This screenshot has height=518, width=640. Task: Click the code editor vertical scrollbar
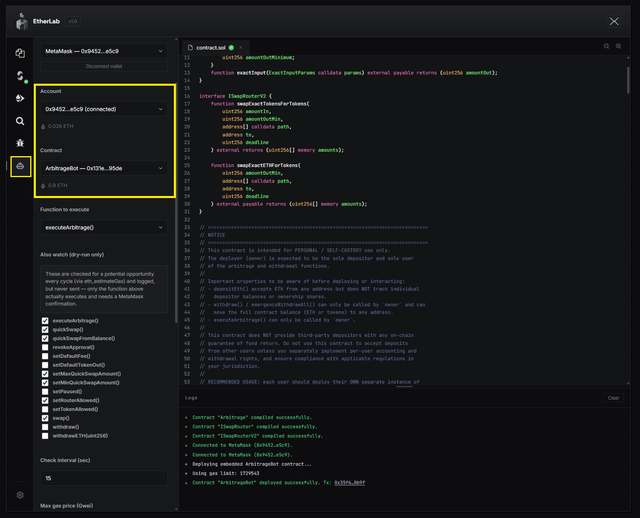coord(628,80)
